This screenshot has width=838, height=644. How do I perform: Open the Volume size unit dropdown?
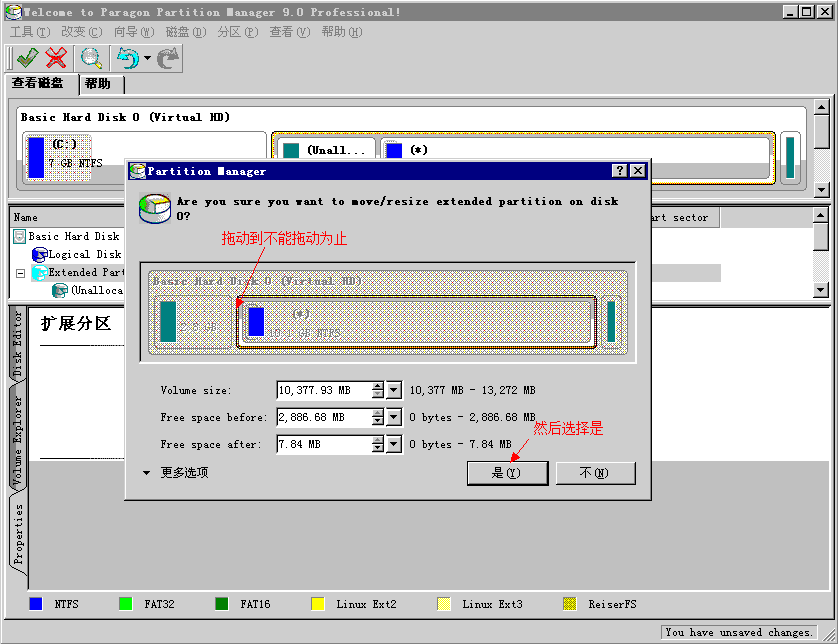point(394,390)
